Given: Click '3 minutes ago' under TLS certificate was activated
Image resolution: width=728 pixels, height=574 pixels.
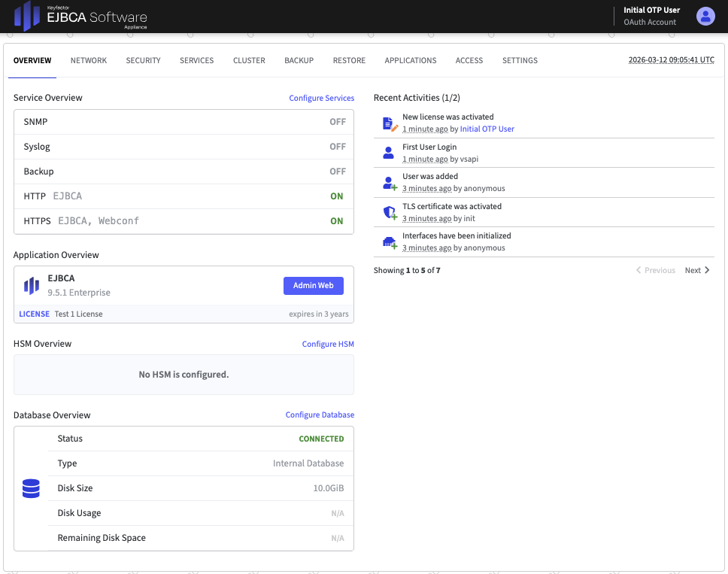Looking at the screenshot, I should click(x=426, y=218).
